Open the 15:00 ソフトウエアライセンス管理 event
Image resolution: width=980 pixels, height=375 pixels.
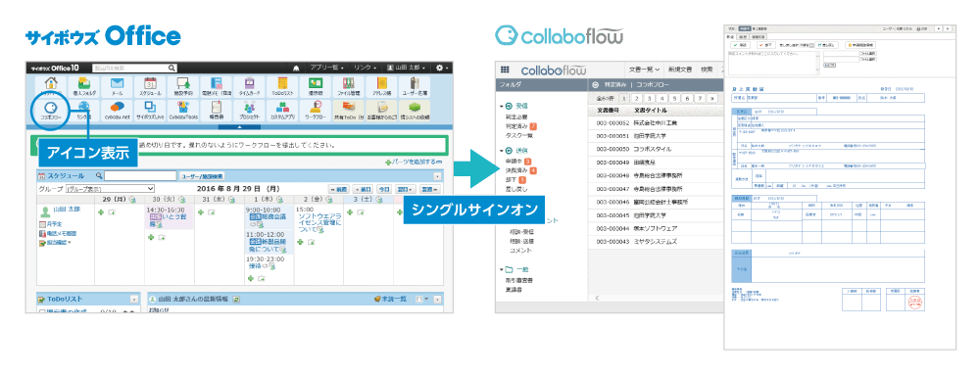319,220
